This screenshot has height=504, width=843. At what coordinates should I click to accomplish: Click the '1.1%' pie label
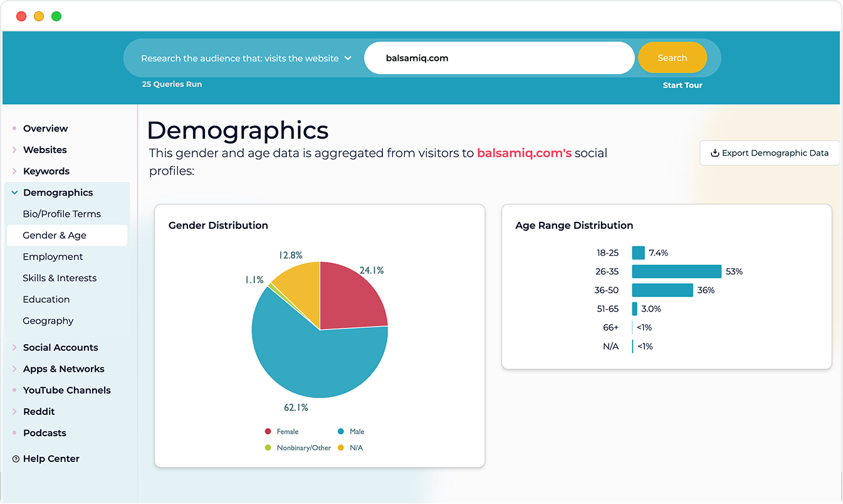tap(254, 280)
